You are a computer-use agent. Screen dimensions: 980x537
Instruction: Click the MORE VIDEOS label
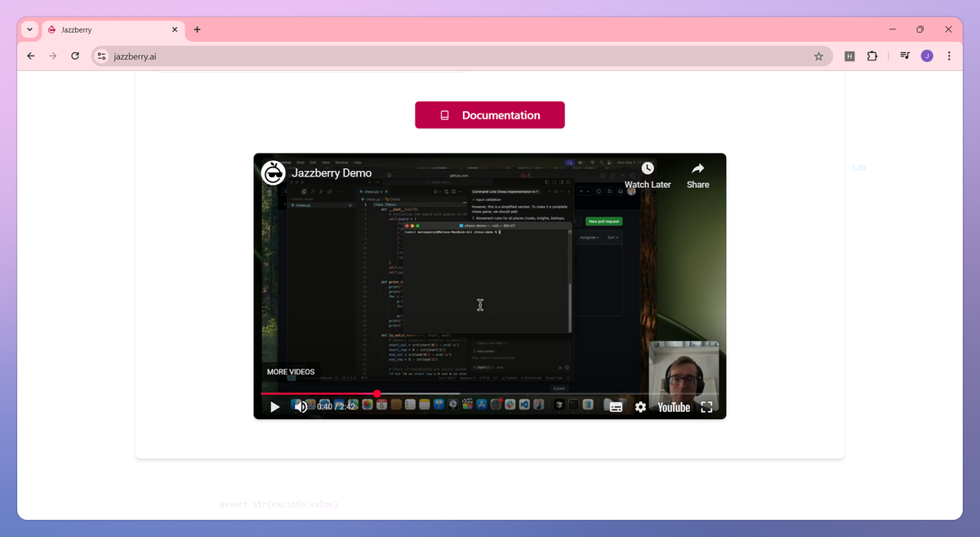point(291,372)
